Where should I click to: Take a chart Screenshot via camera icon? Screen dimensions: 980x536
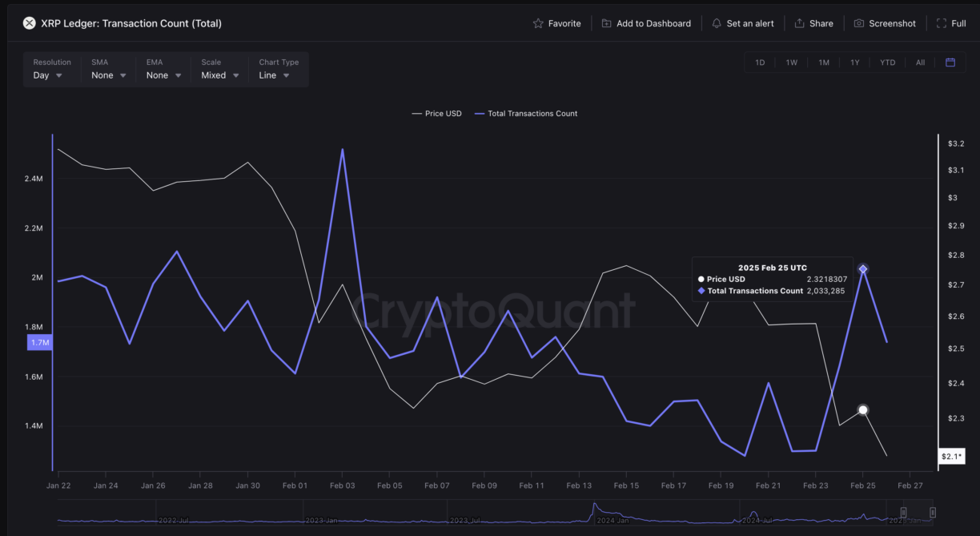pos(858,23)
